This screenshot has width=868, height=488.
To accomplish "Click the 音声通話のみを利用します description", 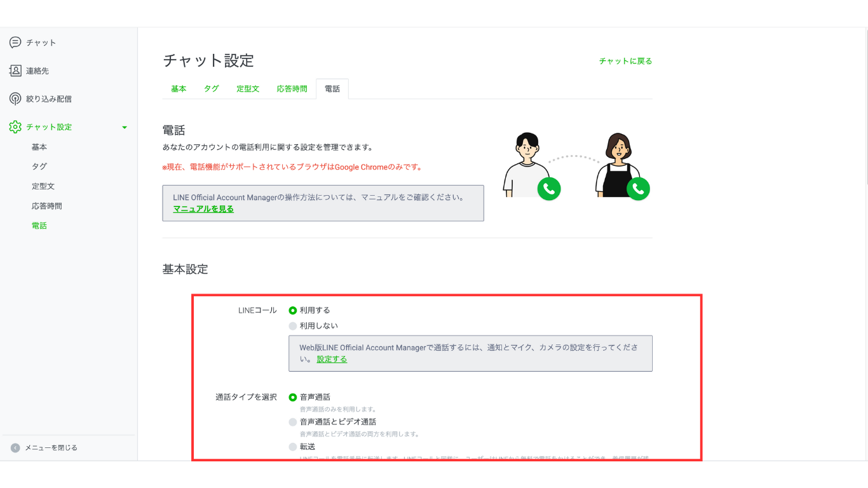I will coord(338,410).
